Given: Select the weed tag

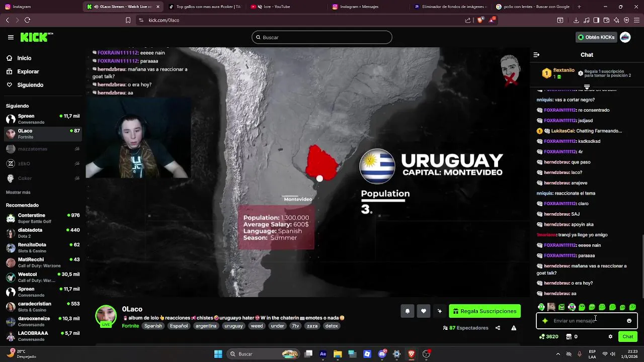Looking at the screenshot, I should 257,326.
